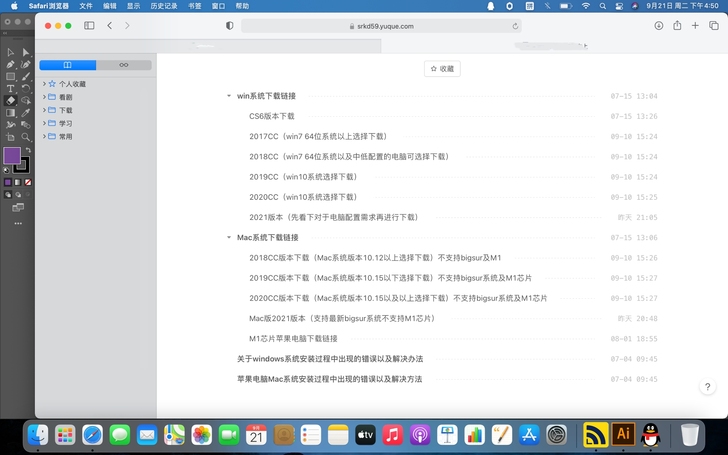Select the Eraser tool in Illustrator

click(10, 100)
